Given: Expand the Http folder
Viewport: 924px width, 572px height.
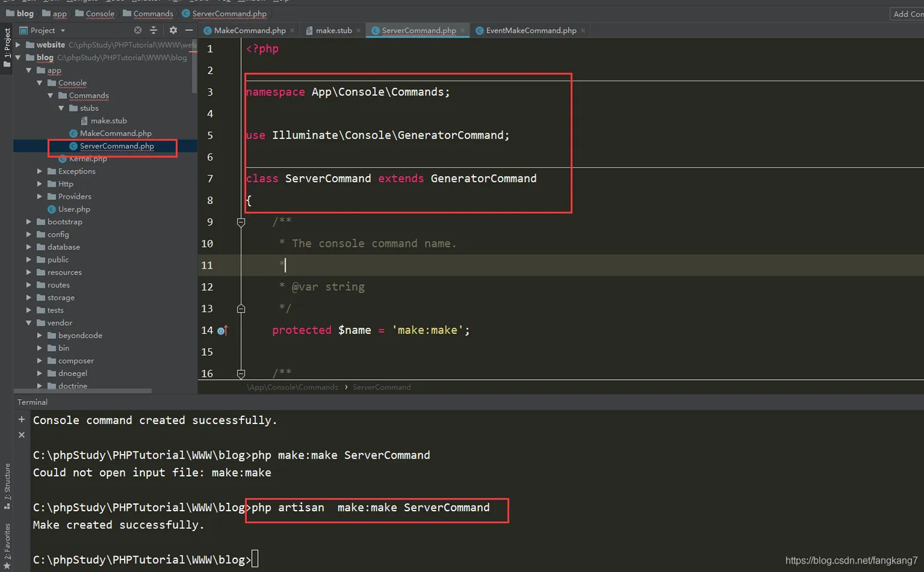Looking at the screenshot, I should [40, 183].
